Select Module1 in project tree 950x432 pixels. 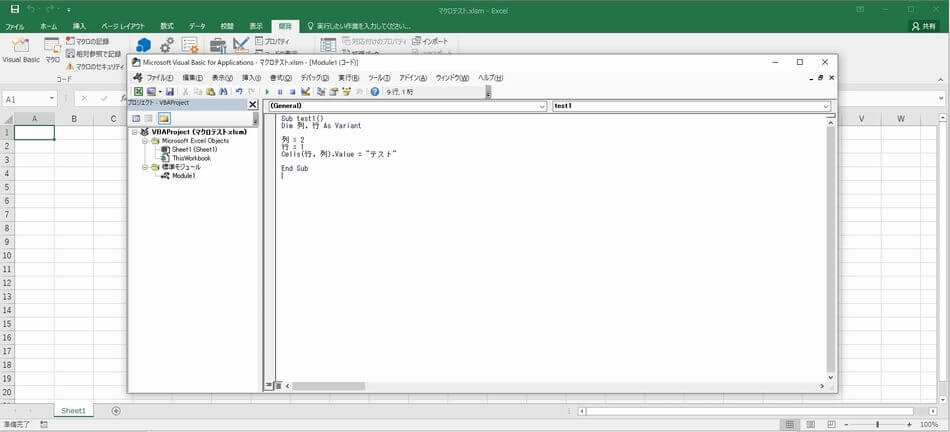tap(178, 176)
